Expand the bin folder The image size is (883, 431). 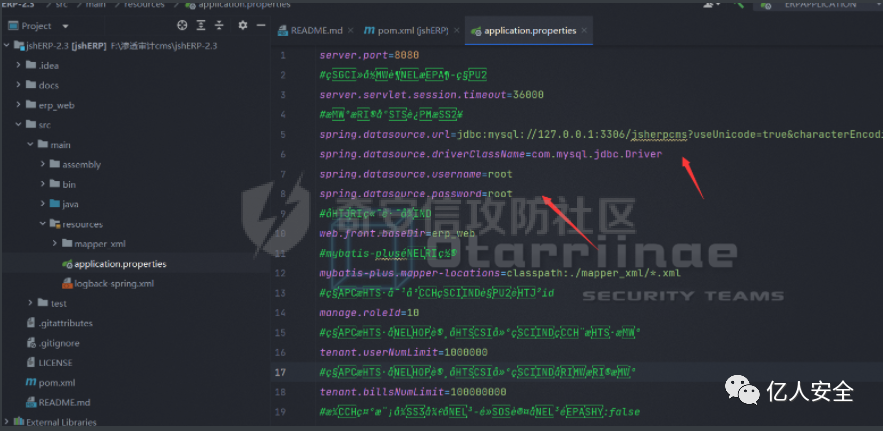point(43,184)
